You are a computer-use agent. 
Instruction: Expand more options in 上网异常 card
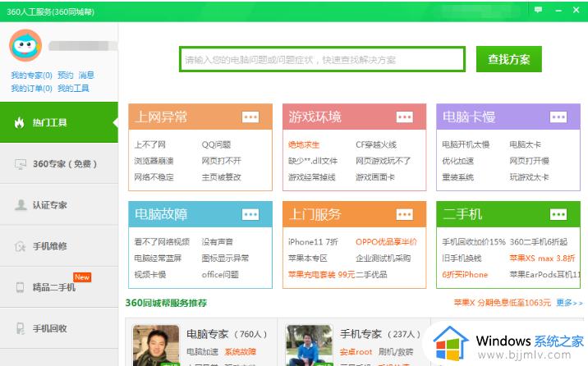[250, 117]
